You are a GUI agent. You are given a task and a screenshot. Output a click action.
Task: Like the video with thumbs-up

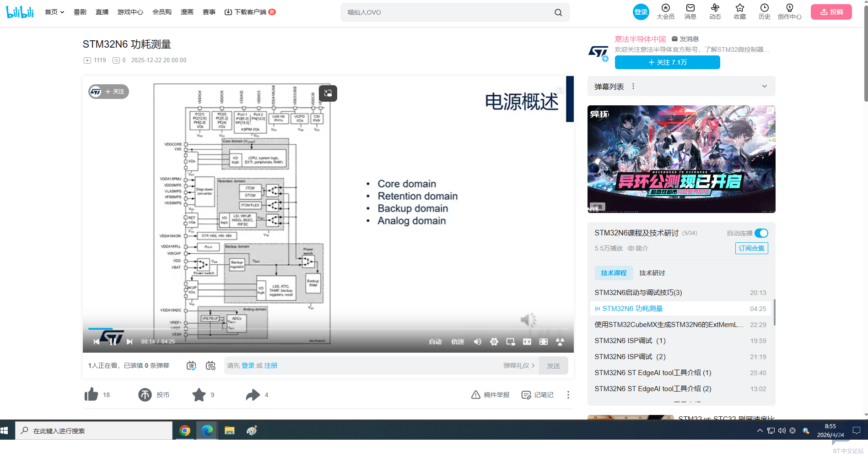(x=91, y=394)
